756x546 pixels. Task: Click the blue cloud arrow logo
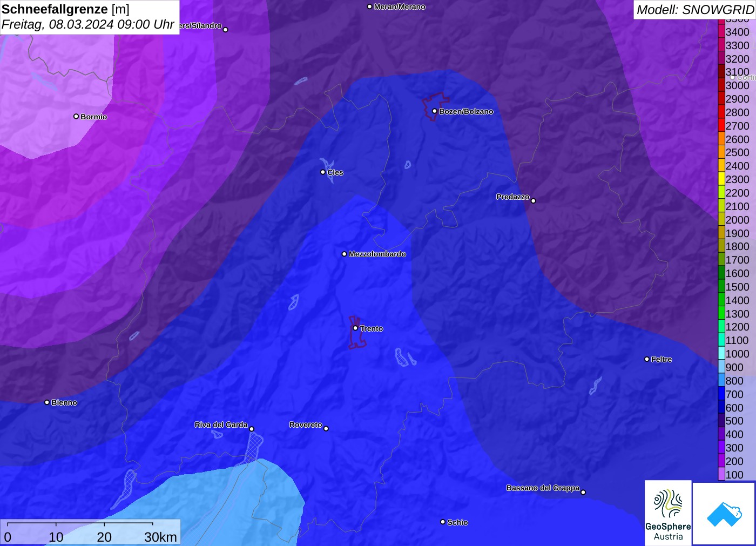click(724, 514)
